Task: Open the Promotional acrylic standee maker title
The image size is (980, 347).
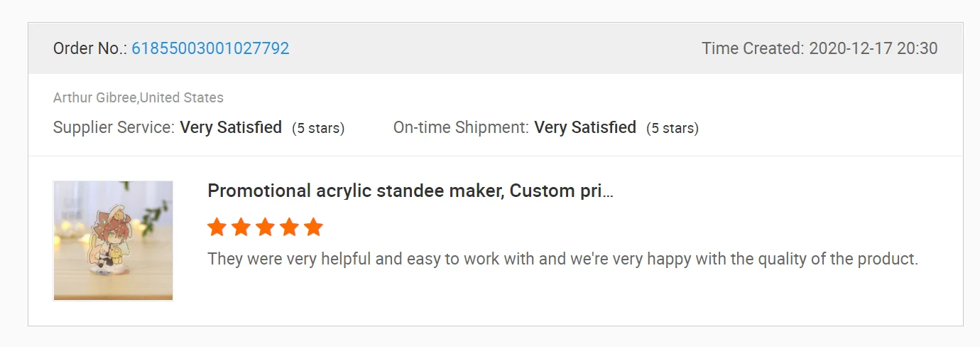Action: click(x=405, y=191)
